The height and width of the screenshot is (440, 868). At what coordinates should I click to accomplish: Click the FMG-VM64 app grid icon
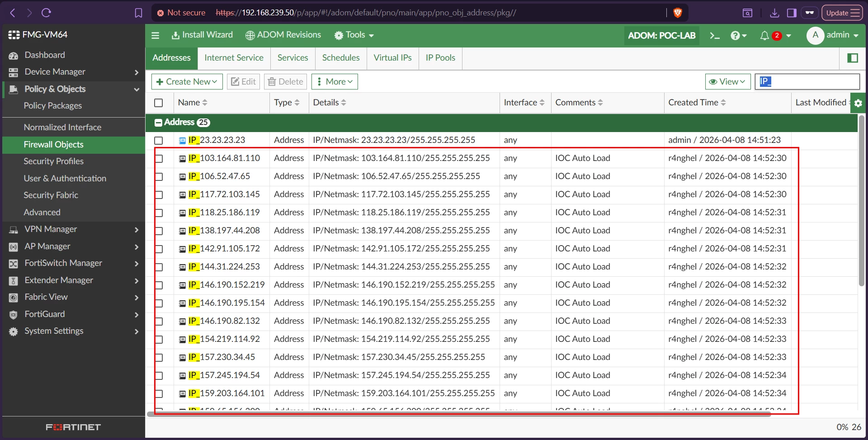[14, 35]
